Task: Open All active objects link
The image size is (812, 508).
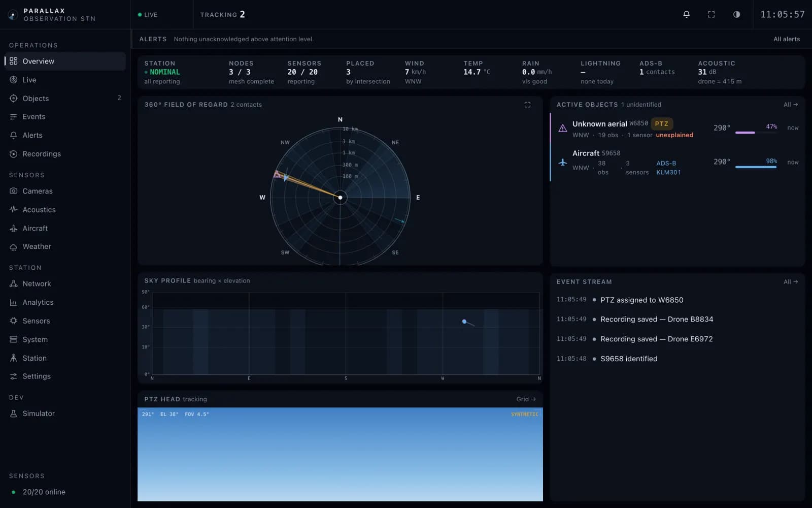Action: (791, 105)
